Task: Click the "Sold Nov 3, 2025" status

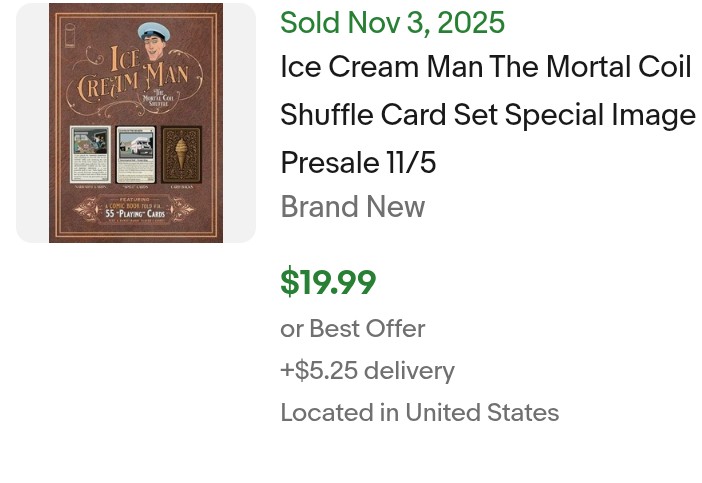Action: click(x=392, y=22)
